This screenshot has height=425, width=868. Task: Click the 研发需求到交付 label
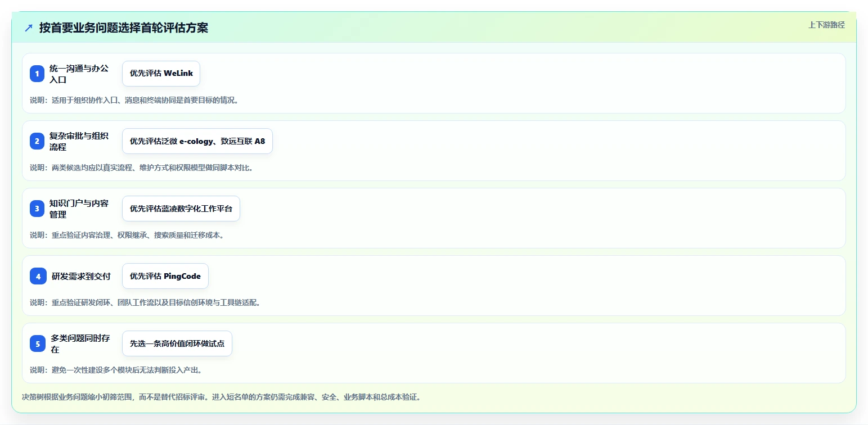(x=81, y=276)
